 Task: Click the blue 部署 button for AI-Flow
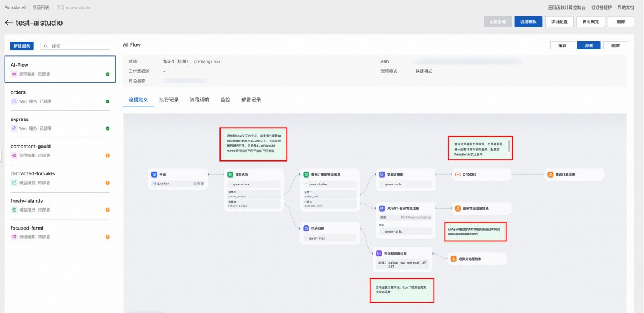tap(589, 45)
